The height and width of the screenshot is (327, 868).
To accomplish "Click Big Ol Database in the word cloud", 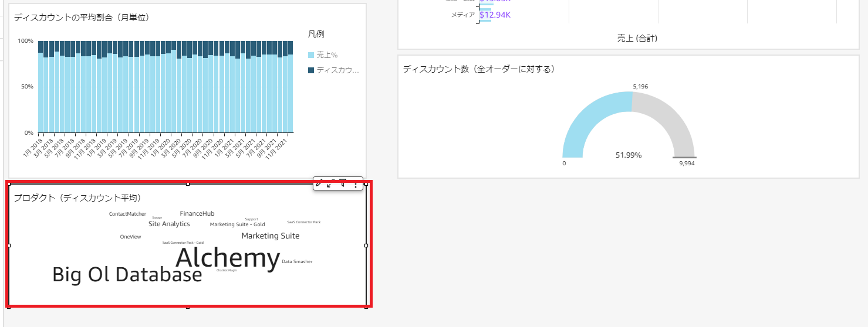I will (127, 275).
